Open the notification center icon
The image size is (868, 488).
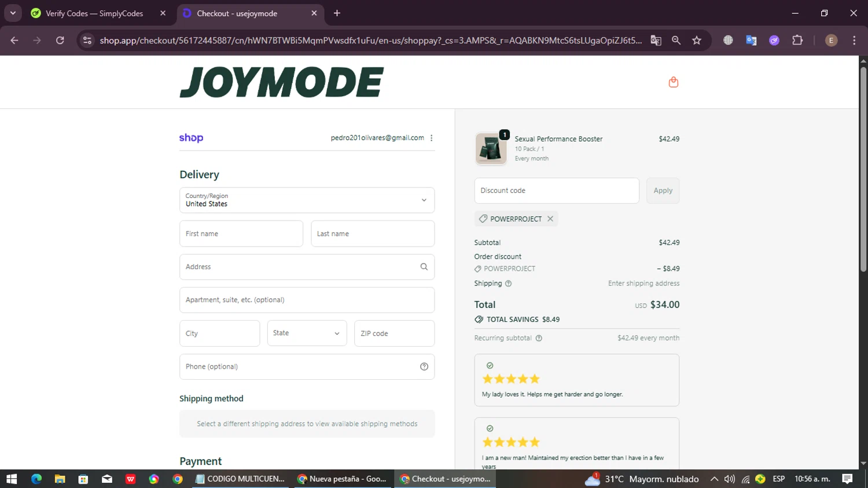[x=847, y=479]
